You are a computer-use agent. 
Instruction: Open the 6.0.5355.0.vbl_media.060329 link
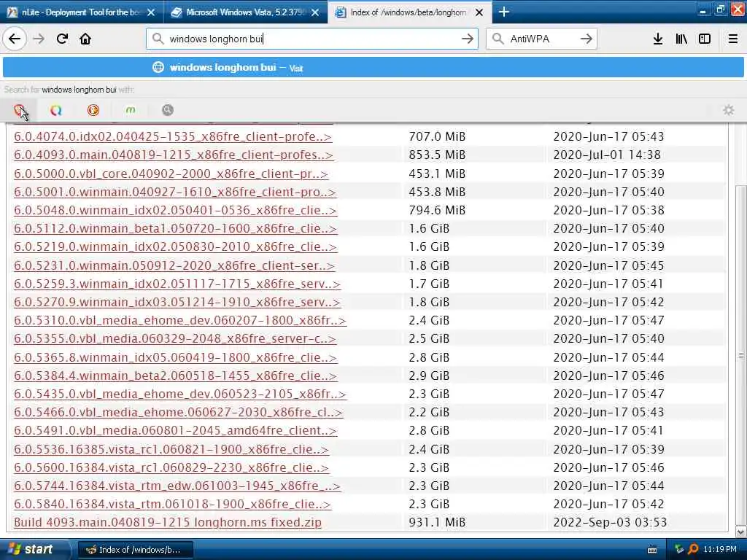tap(175, 338)
